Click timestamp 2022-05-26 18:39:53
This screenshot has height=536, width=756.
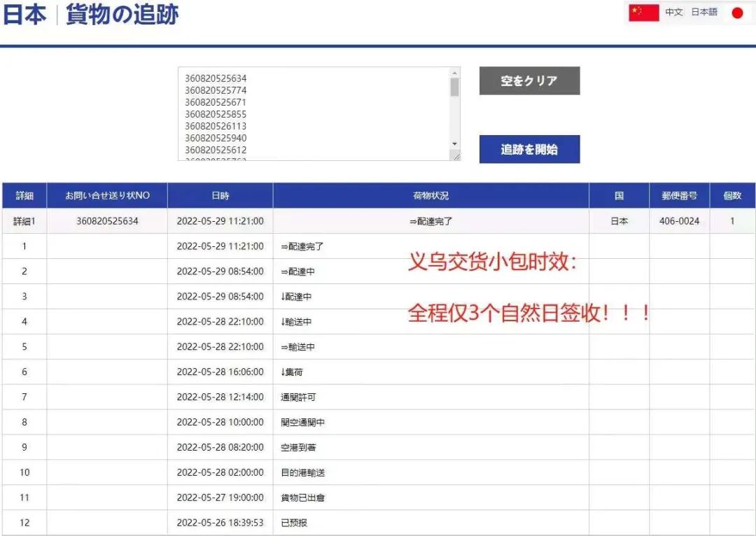[220, 523]
